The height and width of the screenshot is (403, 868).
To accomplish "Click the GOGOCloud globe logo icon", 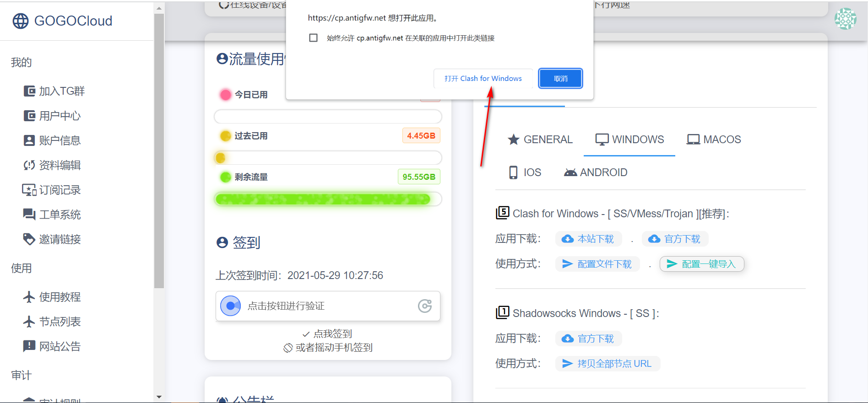I will [x=20, y=21].
